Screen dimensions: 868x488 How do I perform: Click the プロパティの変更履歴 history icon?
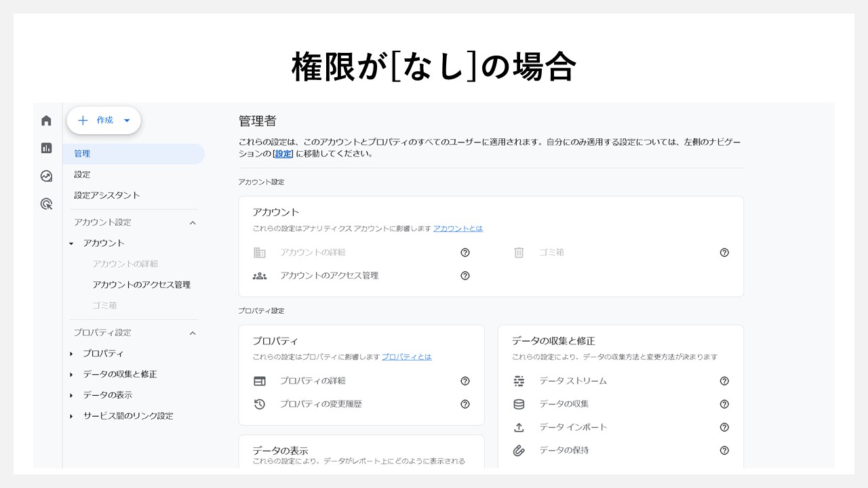point(259,404)
